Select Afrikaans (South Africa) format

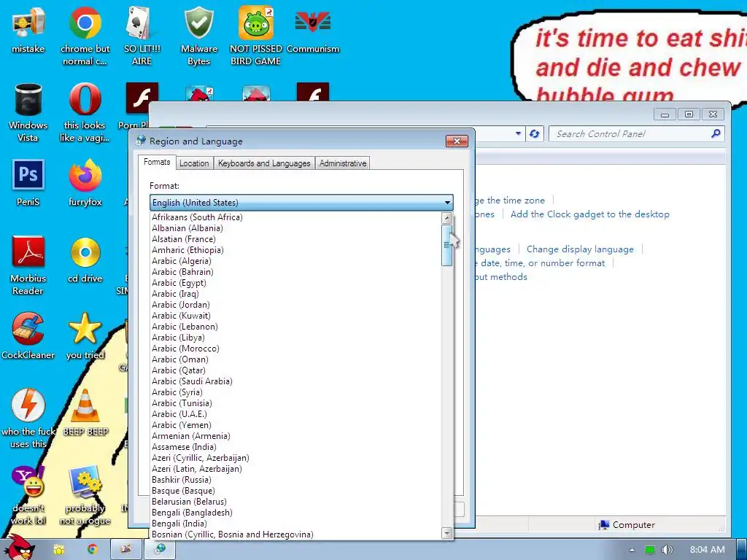click(296, 217)
